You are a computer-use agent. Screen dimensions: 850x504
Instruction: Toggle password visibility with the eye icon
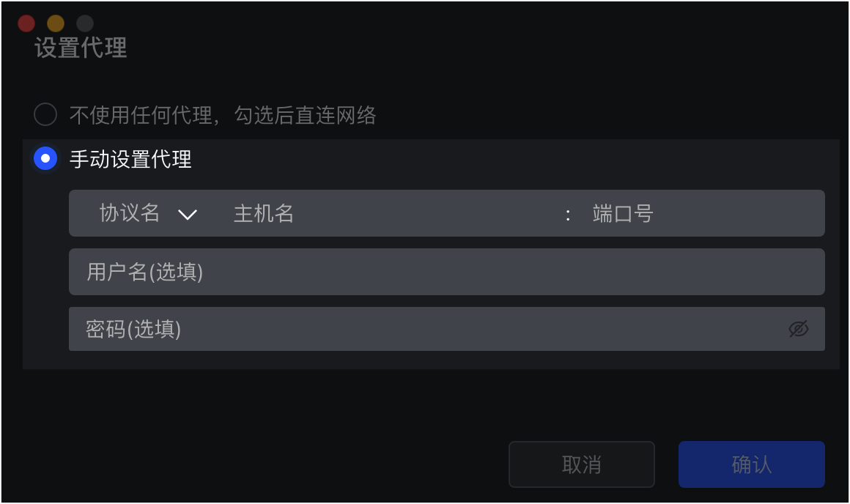pos(799,329)
